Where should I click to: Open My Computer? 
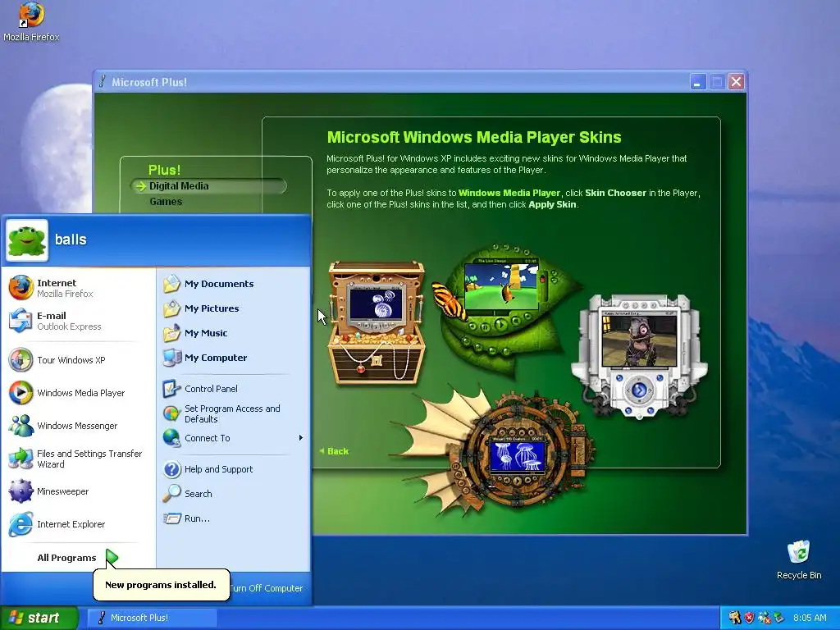coord(233,358)
